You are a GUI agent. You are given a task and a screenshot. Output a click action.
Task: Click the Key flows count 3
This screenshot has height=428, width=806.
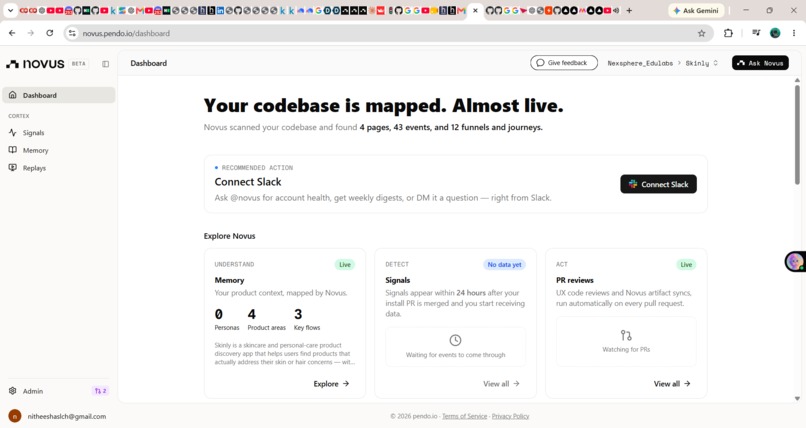pos(298,314)
